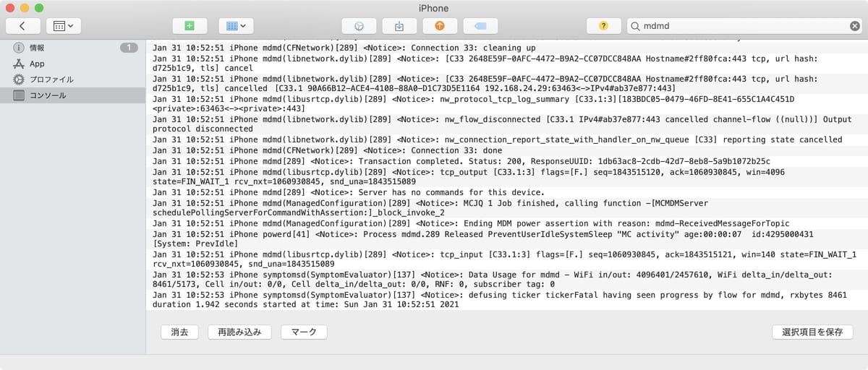Select log line 'Connection 33: cleaning up'
The height and width of the screenshot is (370, 868).
coord(506,47)
